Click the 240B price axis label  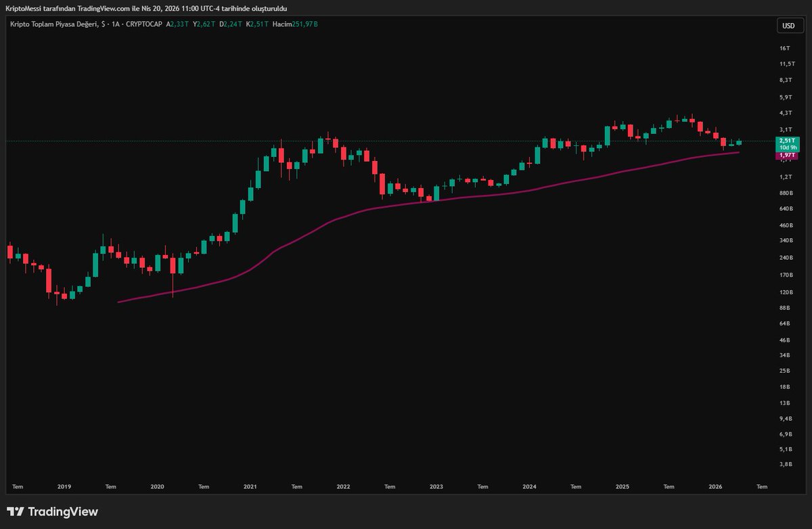[786, 258]
